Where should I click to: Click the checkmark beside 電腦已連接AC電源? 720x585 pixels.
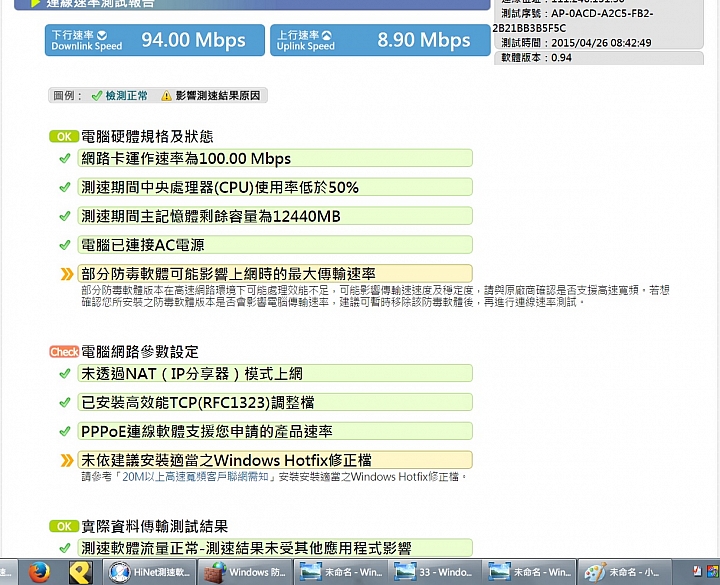coord(65,245)
